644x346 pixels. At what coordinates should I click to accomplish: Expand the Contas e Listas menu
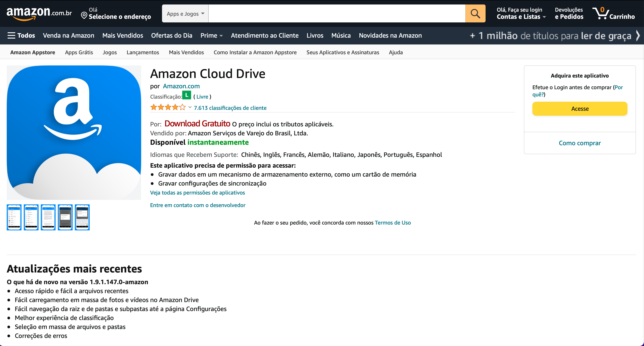click(x=521, y=13)
